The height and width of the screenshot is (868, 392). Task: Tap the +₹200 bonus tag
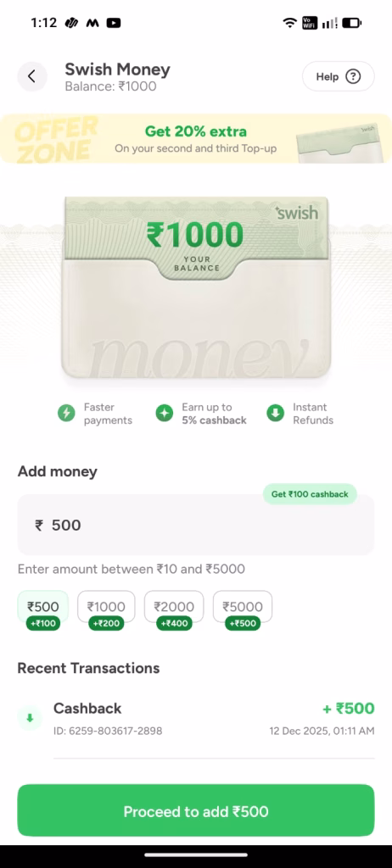click(x=106, y=623)
